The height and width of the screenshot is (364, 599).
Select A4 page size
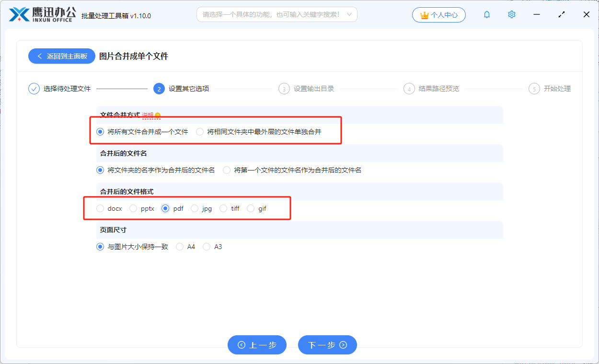185,247
